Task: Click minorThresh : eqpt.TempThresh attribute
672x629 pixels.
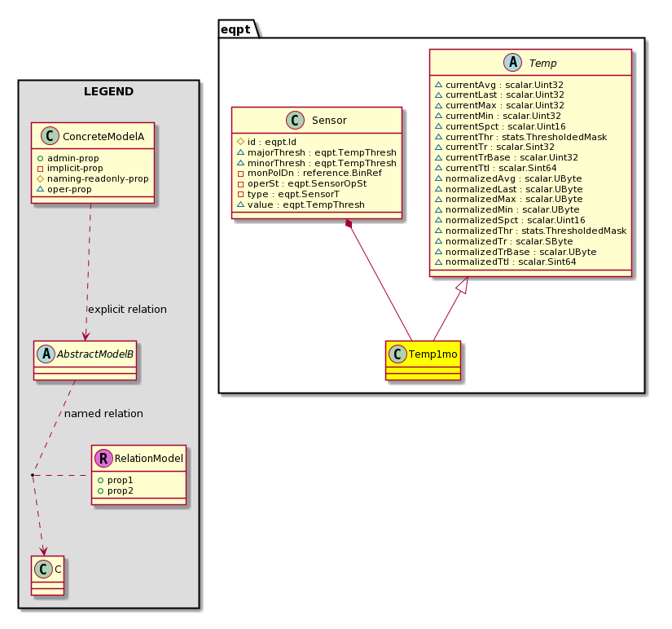Action: coord(322,163)
